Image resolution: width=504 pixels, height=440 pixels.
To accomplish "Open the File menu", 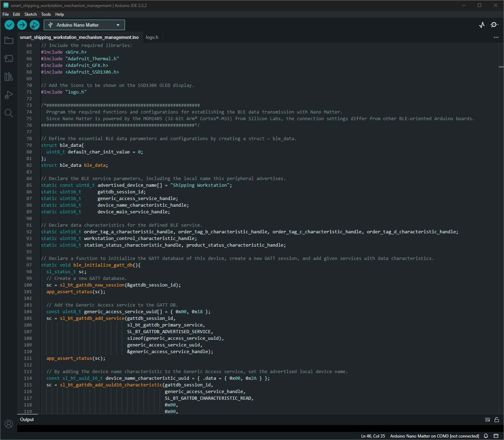I will pos(6,14).
